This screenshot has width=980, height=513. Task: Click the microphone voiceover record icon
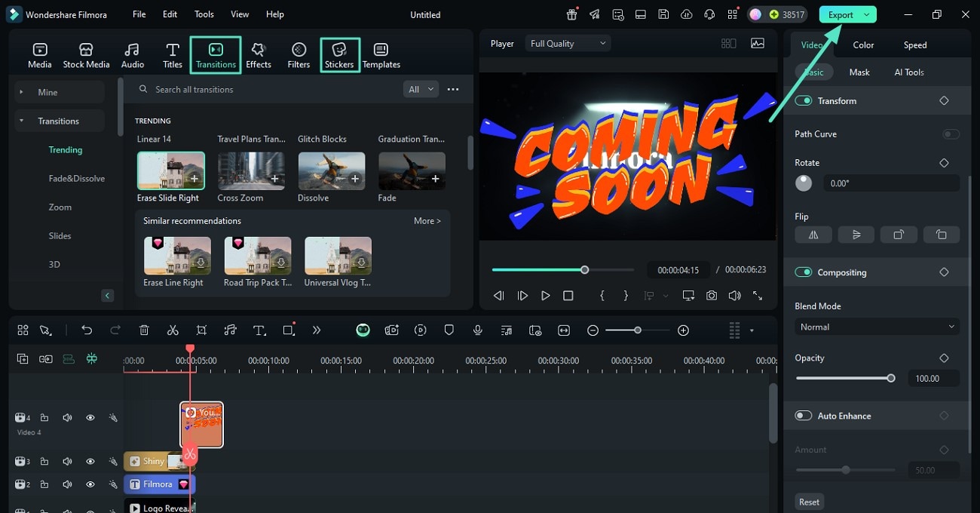(477, 330)
